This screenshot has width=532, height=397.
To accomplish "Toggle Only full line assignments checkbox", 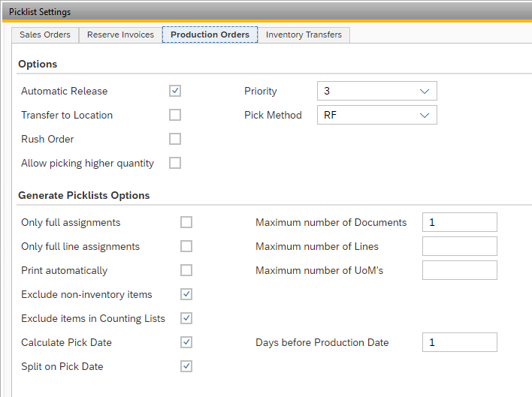I will pyautogui.click(x=186, y=246).
